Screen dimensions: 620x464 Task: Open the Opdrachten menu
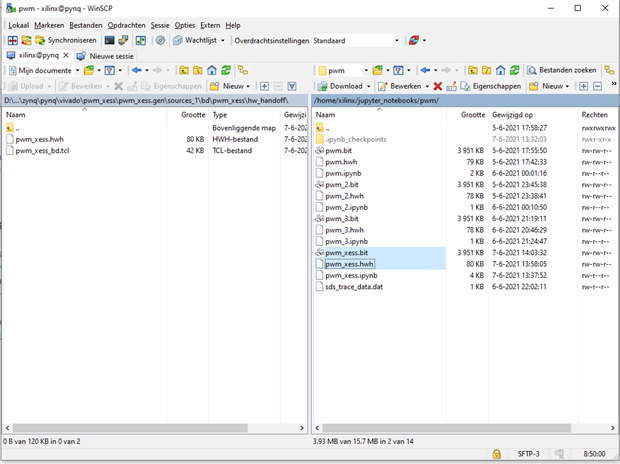(x=126, y=25)
